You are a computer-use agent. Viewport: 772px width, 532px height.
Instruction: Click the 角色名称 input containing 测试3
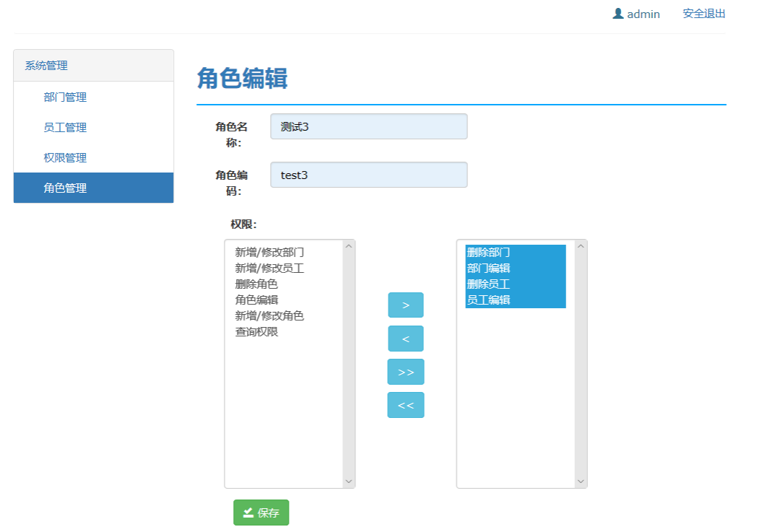[x=368, y=126]
